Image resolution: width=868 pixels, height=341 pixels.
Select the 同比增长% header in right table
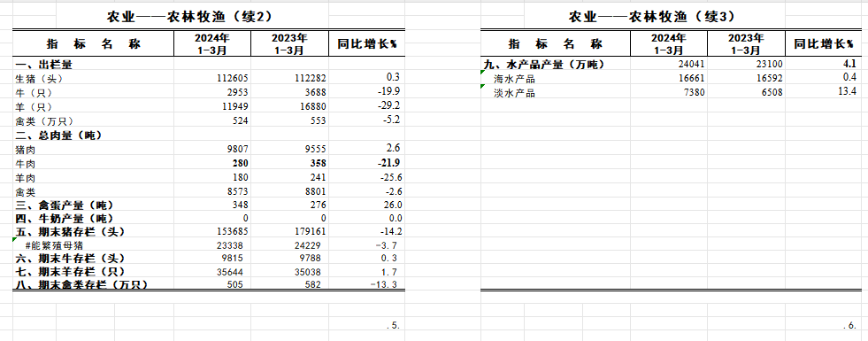(x=825, y=43)
